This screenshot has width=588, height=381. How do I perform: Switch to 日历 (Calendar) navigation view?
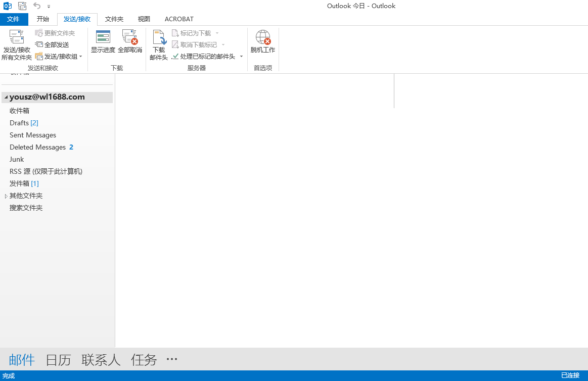[58, 360]
